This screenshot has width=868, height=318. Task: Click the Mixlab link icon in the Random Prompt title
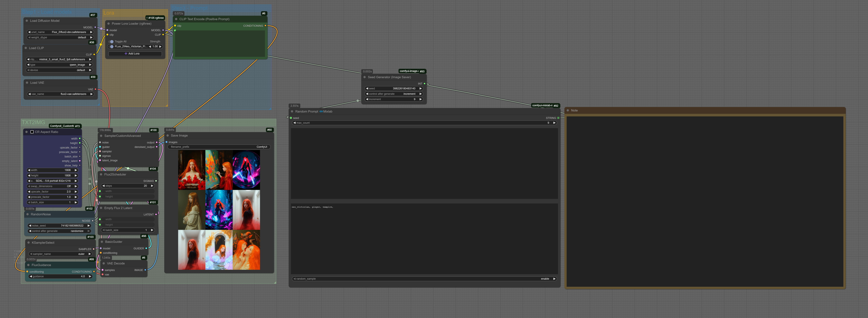(321, 112)
